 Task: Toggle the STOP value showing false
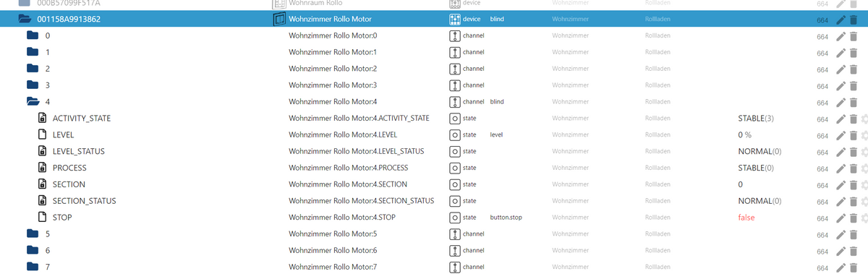point(746,218)
